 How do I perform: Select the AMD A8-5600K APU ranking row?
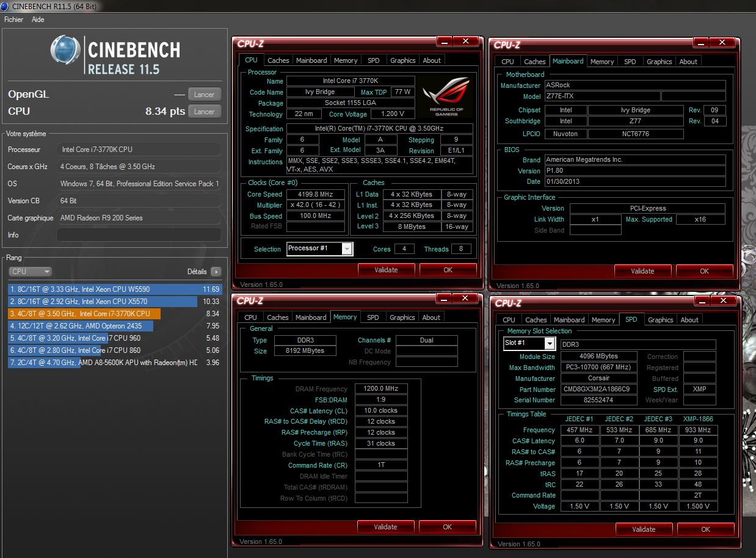click(115, 363)
